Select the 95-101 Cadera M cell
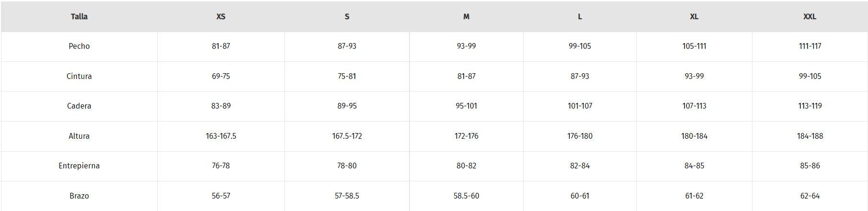This screenshot has height=211, width=868. tap(466, 106)
